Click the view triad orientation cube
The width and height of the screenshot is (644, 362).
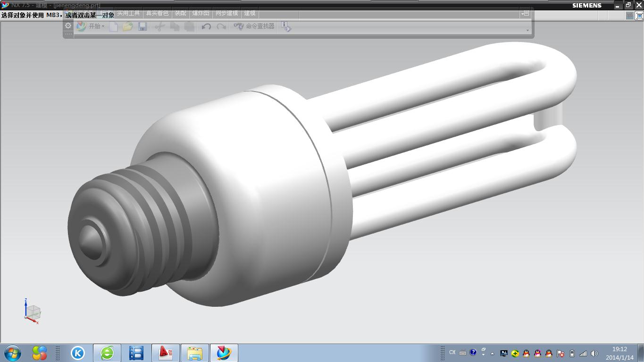(x=32, y=311)
